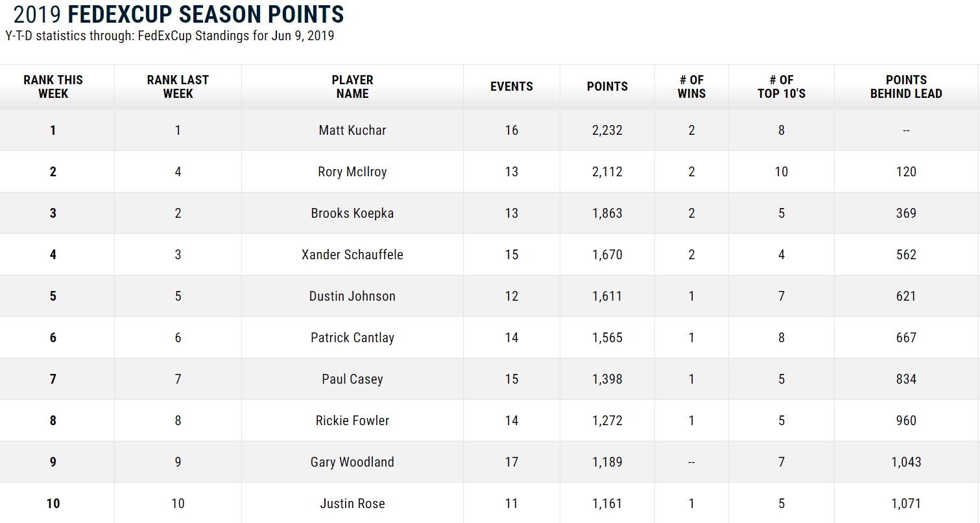The height and width of the screenshot is (523, 980).
Task: Click the Rank Last Week column header
Action: point(178,87)
